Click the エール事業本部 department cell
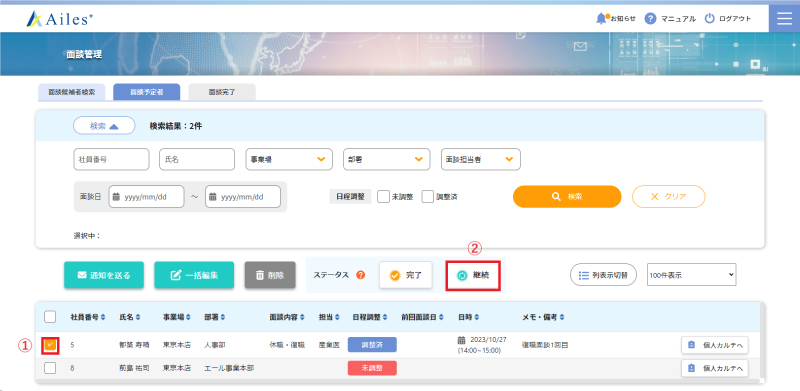The width and height of the screenshot is (800, 391). point(229,368)
